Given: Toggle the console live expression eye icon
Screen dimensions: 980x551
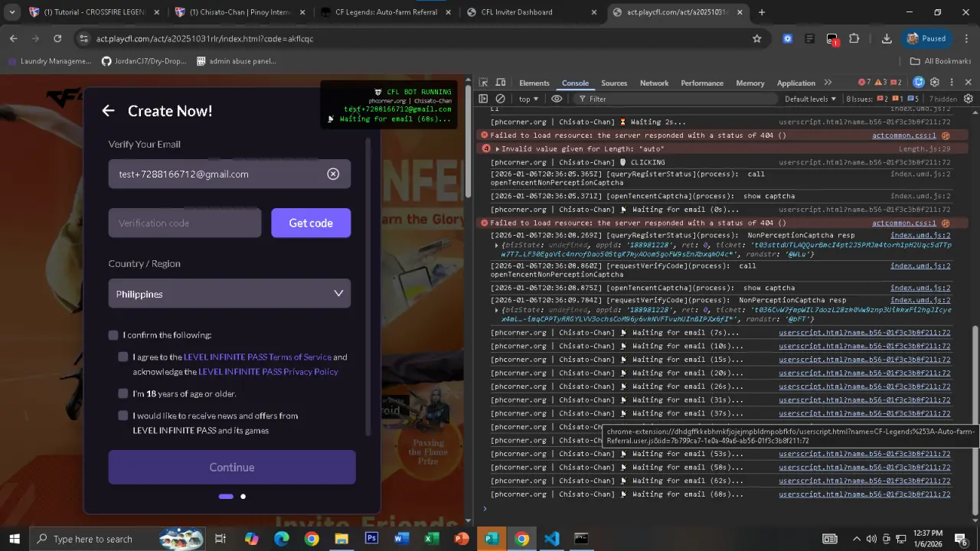Looking at the screenshot, I should 557,99.
